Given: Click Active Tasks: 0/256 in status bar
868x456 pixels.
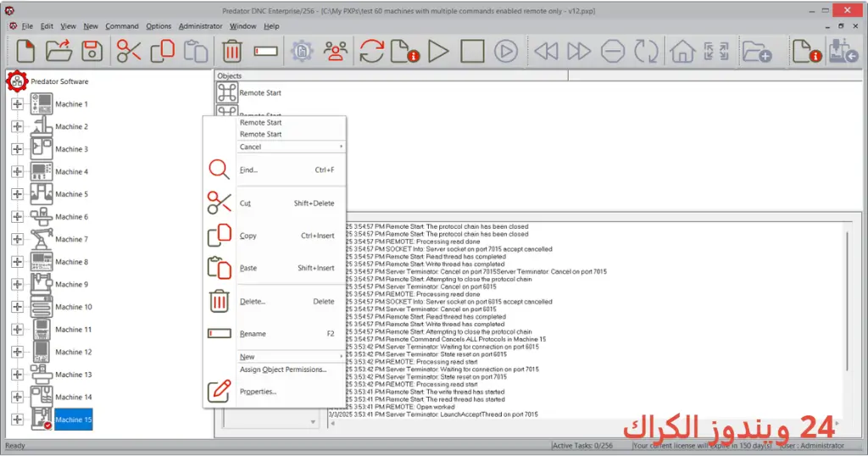Looking at the screenshot, I should point(582,446).
